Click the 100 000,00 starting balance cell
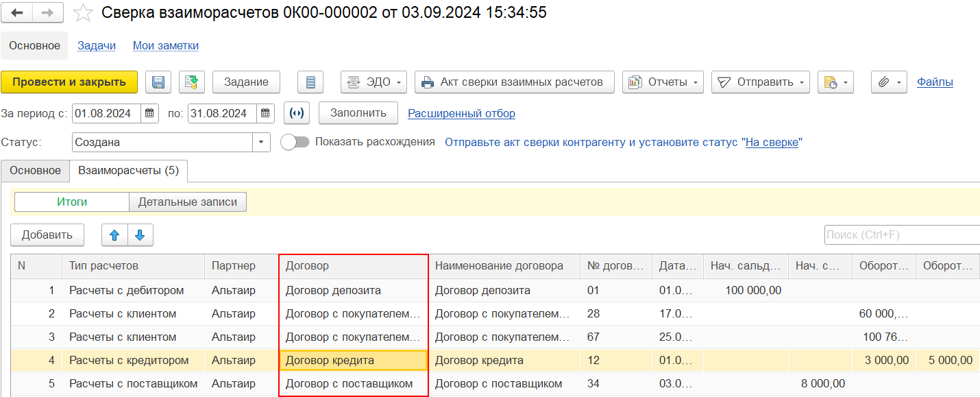The height and width of the screenshot is (397, 980). [x=746, y=291]
